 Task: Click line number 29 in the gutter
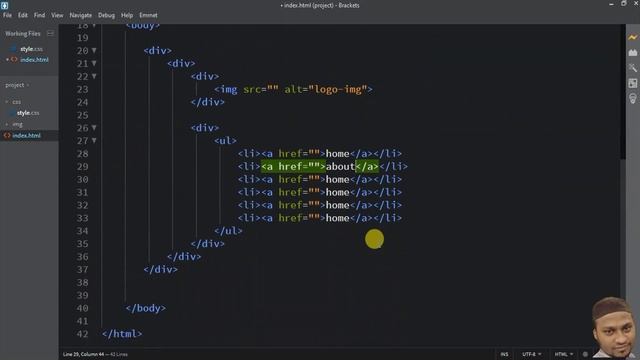[x=82, y=167]
